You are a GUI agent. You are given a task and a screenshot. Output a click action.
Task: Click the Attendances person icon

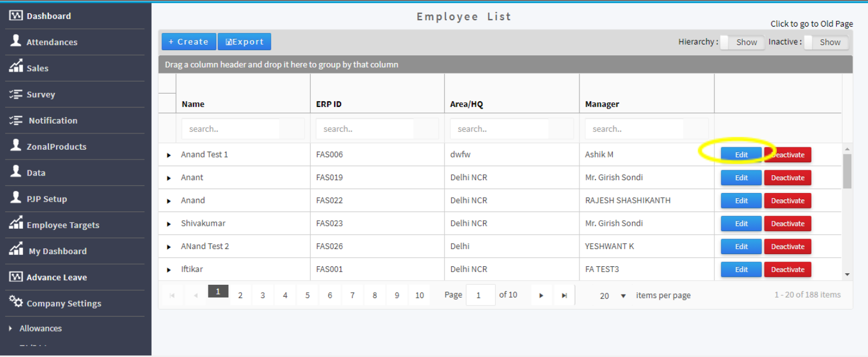[16, 41]
